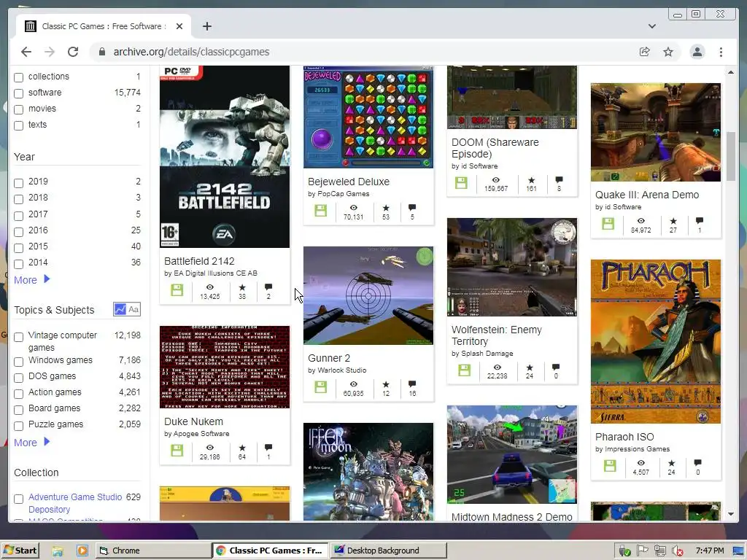Switch topics view to chart mode
The width and height of the screenshot is (747, 560).
tap(120, 309)
